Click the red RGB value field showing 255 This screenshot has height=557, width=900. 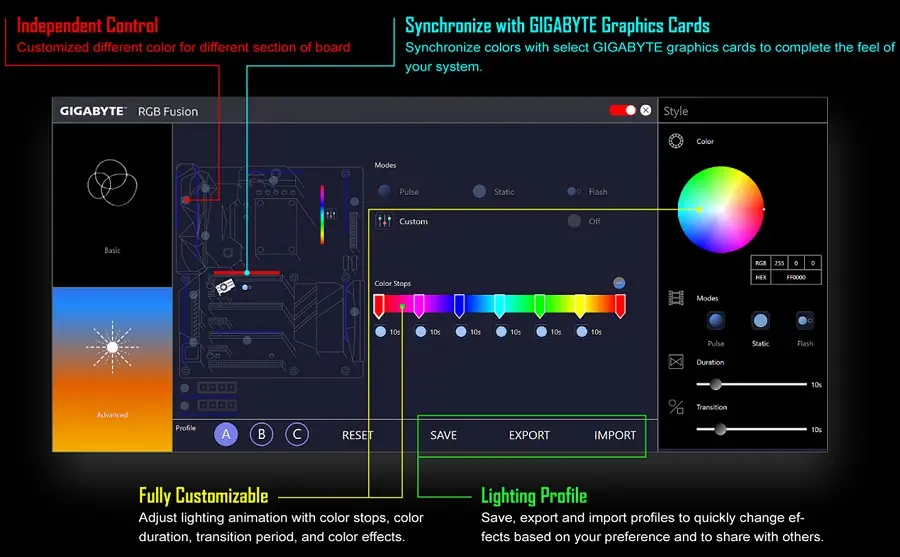click(779, 263)
